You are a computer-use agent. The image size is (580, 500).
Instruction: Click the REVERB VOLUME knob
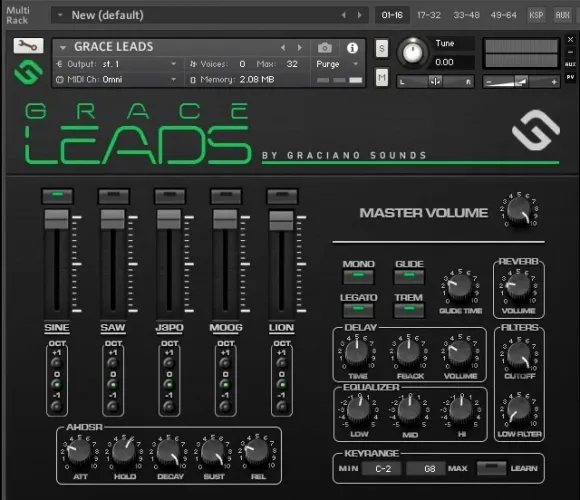(x=519, y=287)
